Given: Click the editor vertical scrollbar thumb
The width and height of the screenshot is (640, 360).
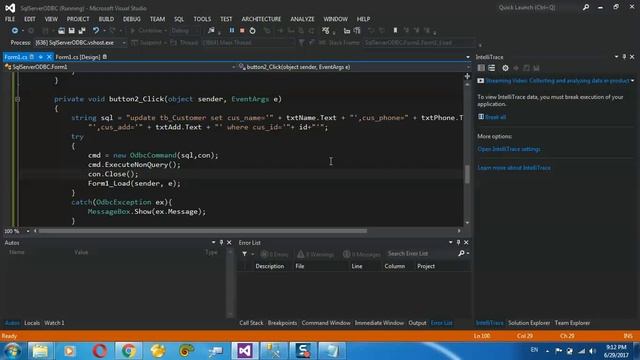Looking at the screenshot, I should [467, 175].
